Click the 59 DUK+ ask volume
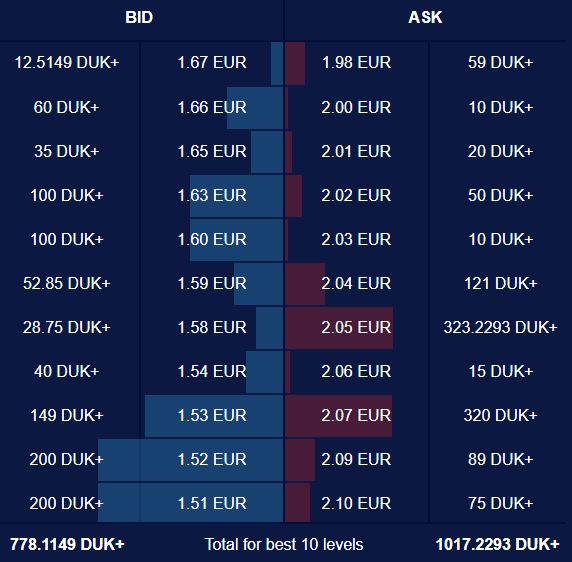 pos(500,62)
